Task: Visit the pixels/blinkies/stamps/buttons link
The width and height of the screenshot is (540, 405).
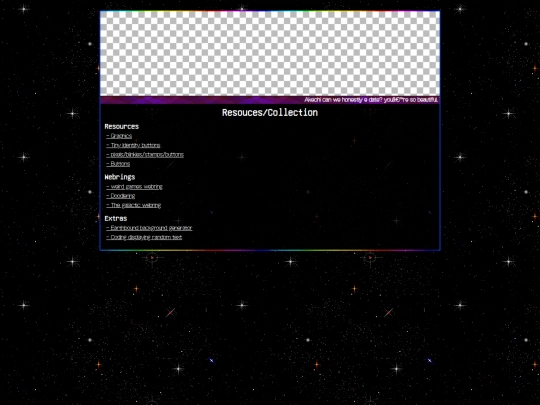Action: pyautogui.click(x=145, y=155)
